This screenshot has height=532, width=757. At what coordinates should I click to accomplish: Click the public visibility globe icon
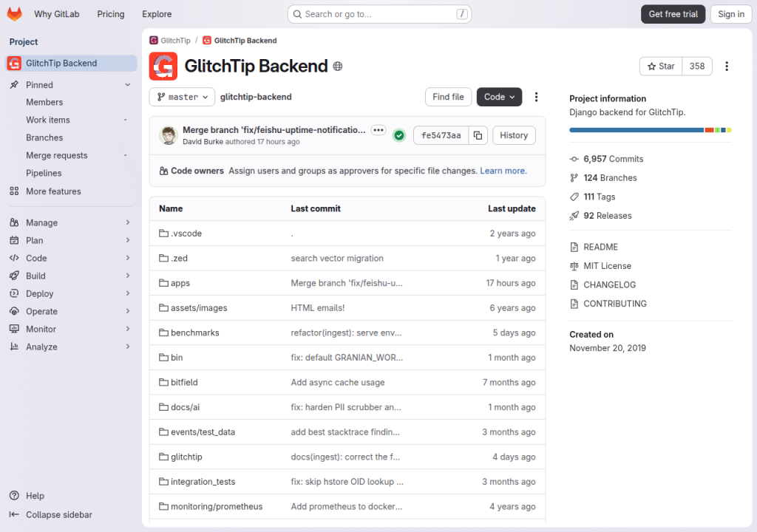(338, 66)
